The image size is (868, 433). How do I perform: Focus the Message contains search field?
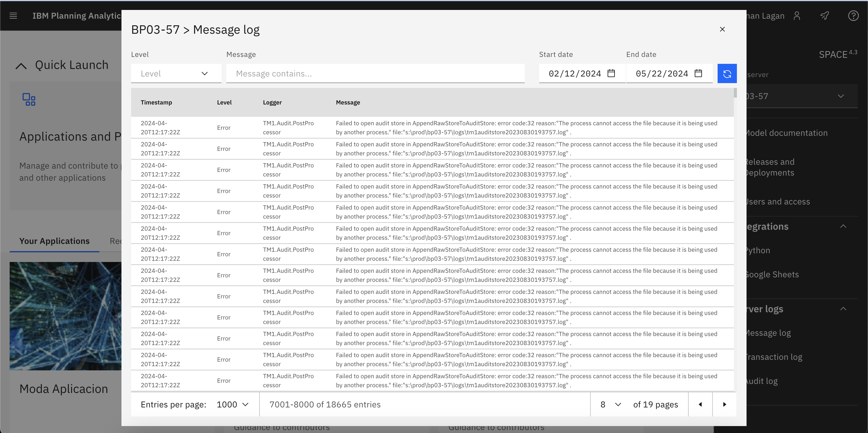(375, 73)
